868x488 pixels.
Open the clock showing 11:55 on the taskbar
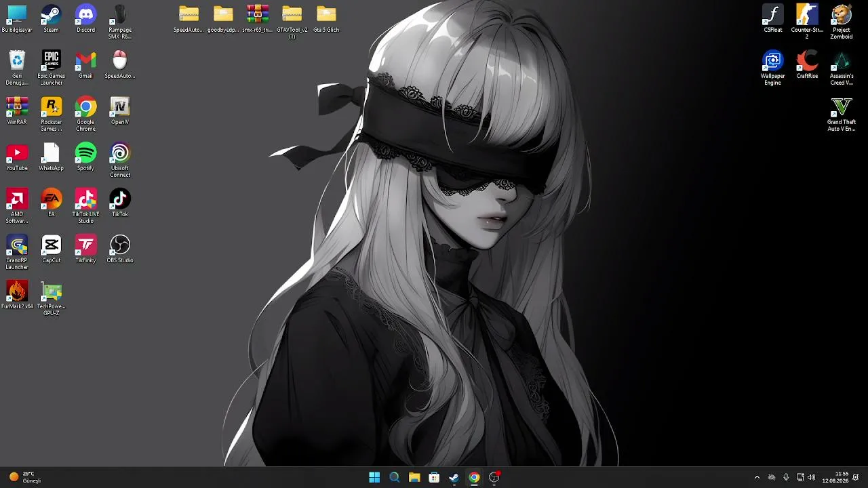835,477
